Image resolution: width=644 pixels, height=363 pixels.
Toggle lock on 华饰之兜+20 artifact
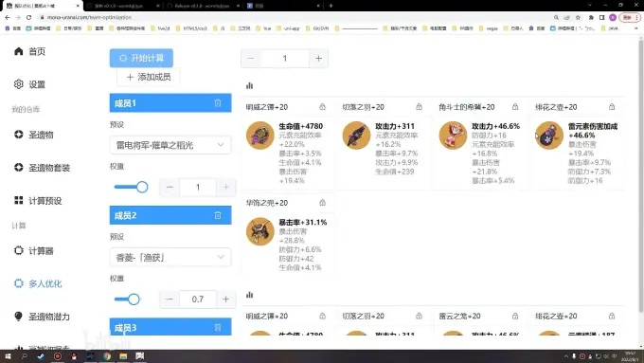pyautogui.click(x=322, y=203)
